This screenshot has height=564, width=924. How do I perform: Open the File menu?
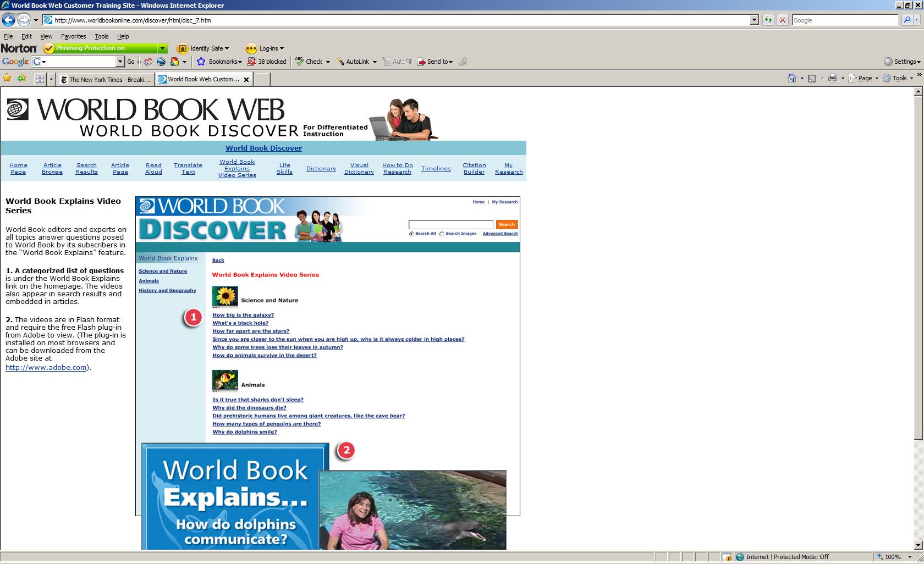pyautogui.click(x=8, y=36)
